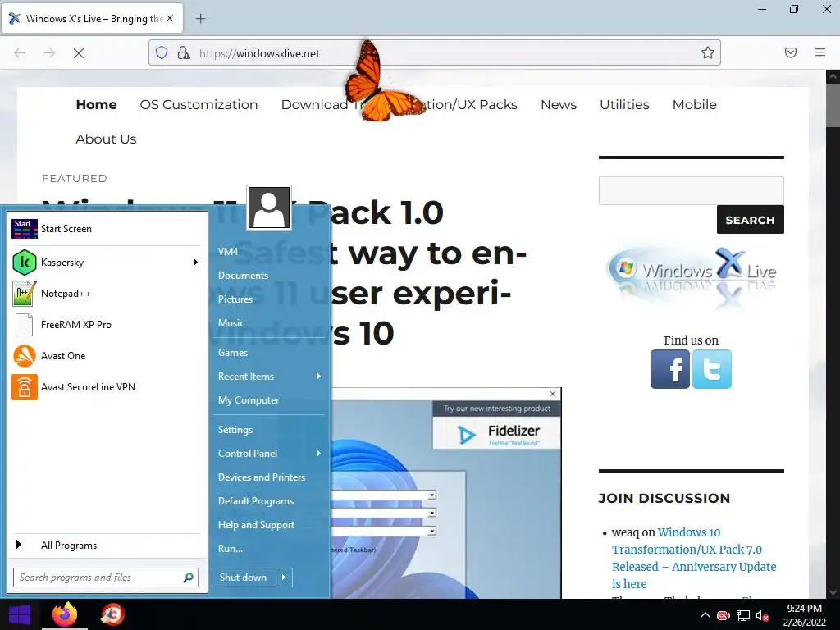Open the Home menu on the website
The height and width of the screenshot is (630, 840).
[x=97, y=104]
